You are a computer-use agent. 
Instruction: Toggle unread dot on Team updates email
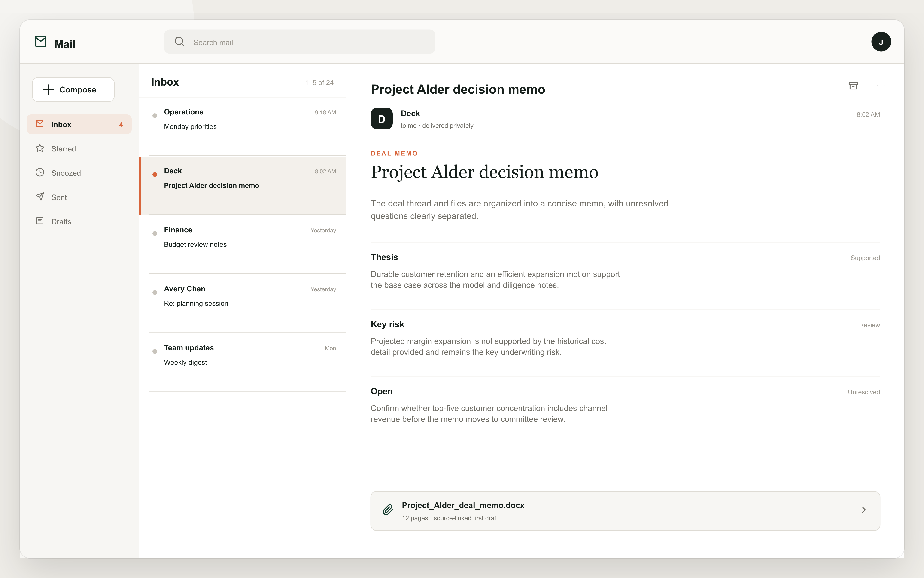point(155,351)
